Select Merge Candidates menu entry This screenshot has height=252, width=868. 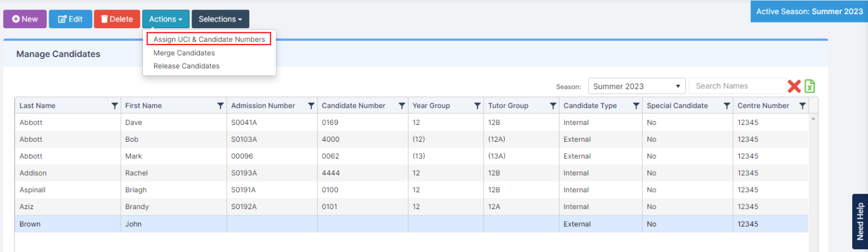pyautogui.click(x=184, y=53)
